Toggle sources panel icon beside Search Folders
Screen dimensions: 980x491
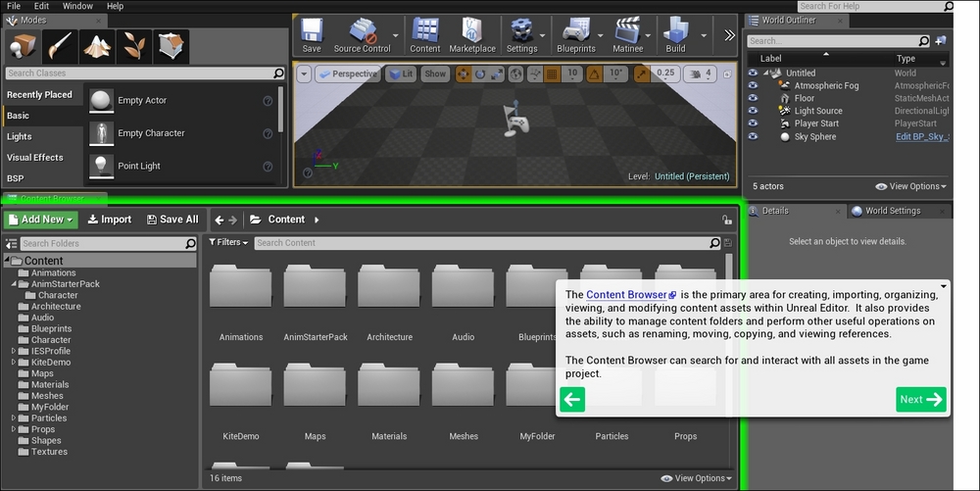(11, 244)
